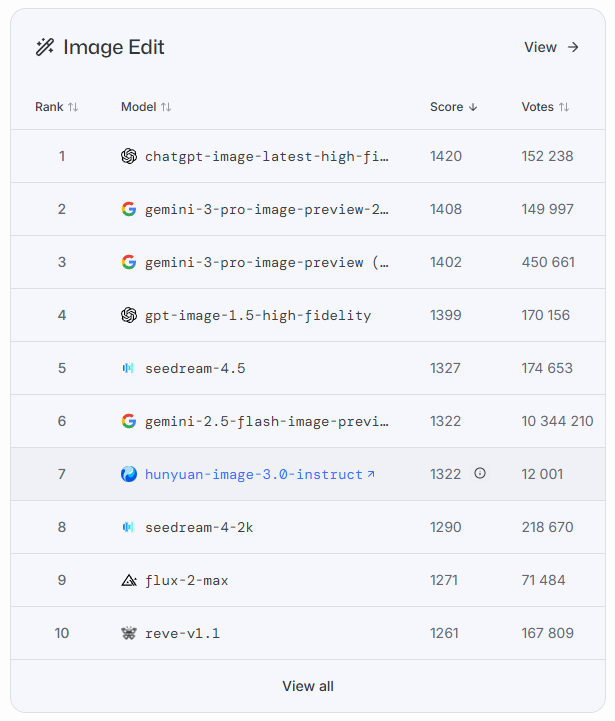Open the View link in the header

tap(551, 47)
